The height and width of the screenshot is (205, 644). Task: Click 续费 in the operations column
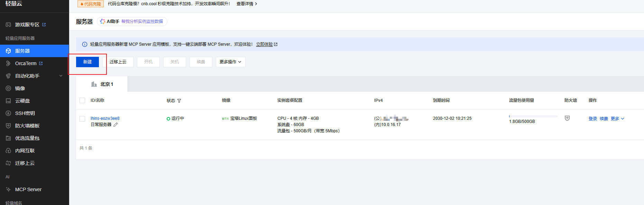point(604,119)
